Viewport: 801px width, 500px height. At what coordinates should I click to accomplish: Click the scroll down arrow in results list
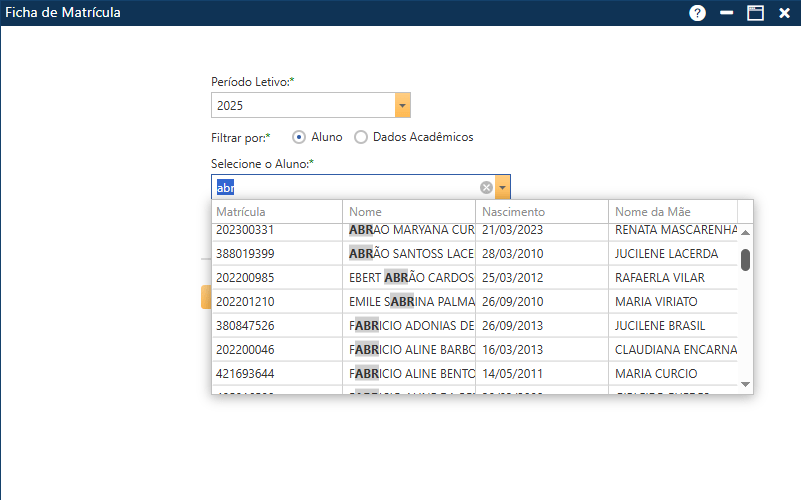pos(745,384)
